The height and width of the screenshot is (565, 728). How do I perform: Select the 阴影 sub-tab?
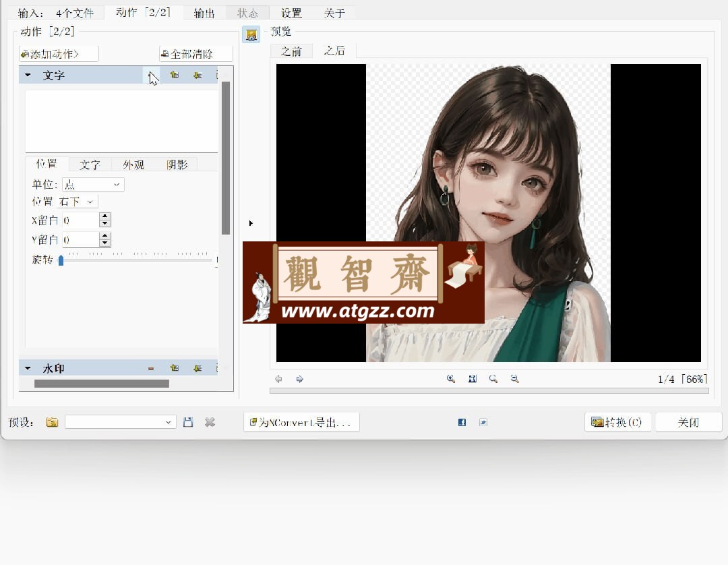click(x=177, y=165)
